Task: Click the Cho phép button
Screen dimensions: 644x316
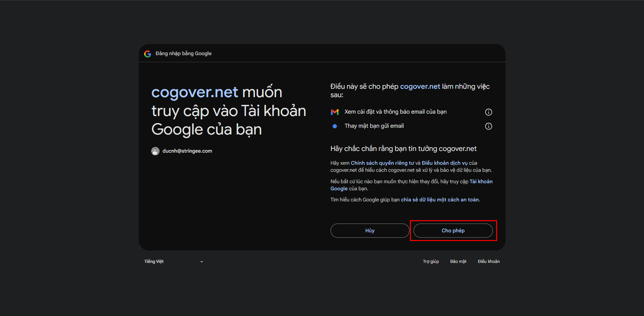Action: pos(453,231)
